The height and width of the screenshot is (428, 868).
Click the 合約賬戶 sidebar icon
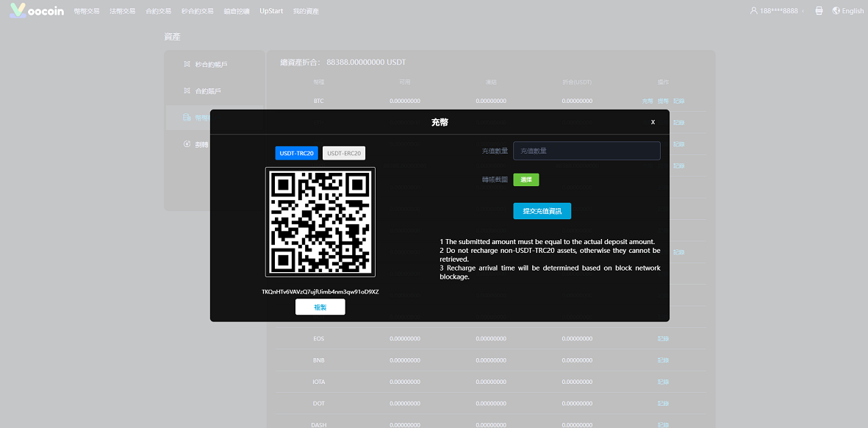187,91
